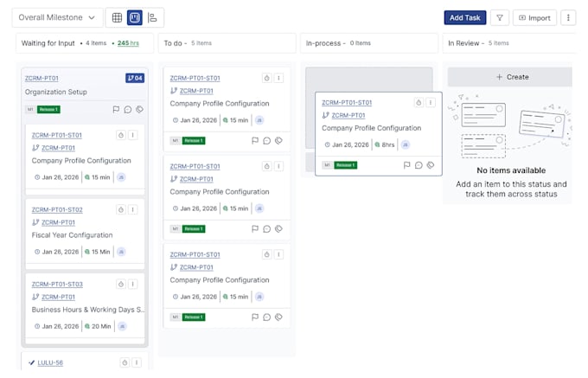Open the LULU-56 task link

(50, 362)
